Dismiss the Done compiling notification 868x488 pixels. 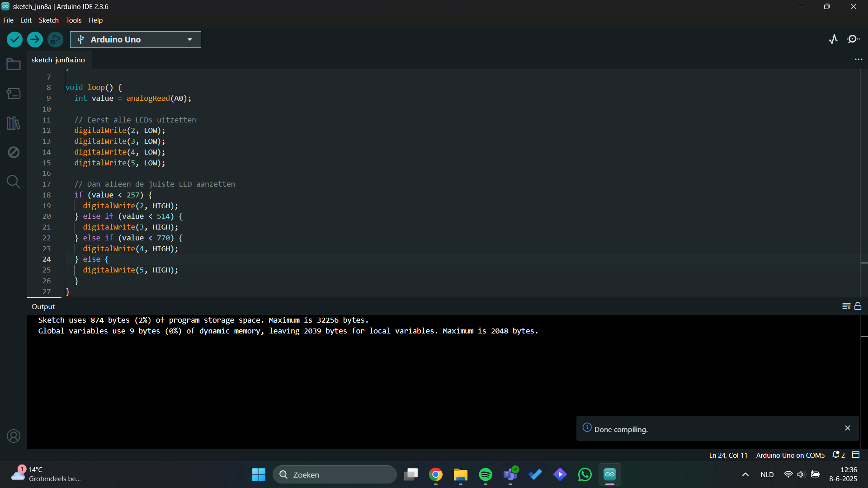click(848, 428)
